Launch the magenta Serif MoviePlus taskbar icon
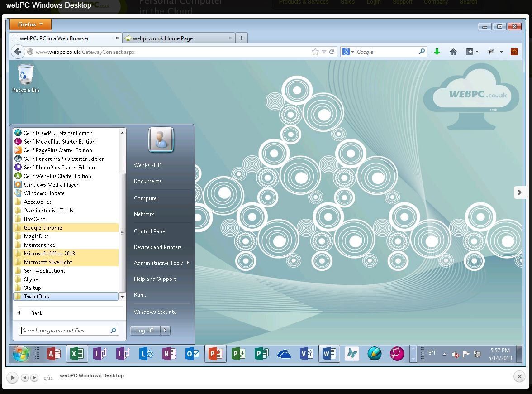The image size is (532, 394). (x=397, y=354)
